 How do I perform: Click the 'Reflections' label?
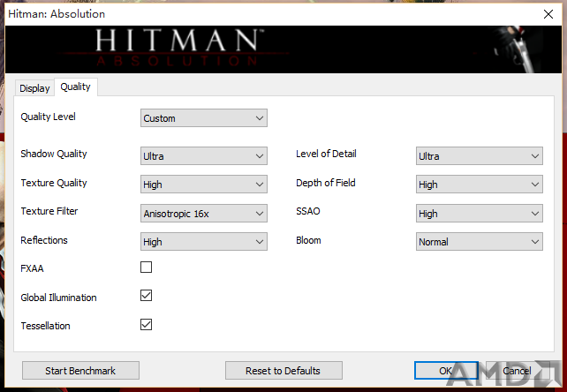click(x=44, y=240)
